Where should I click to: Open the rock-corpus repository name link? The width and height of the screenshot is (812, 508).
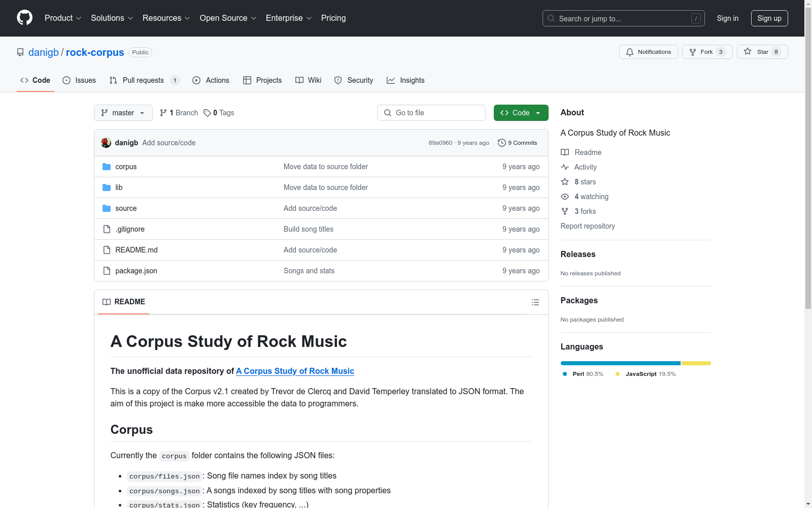coord(95,52)
